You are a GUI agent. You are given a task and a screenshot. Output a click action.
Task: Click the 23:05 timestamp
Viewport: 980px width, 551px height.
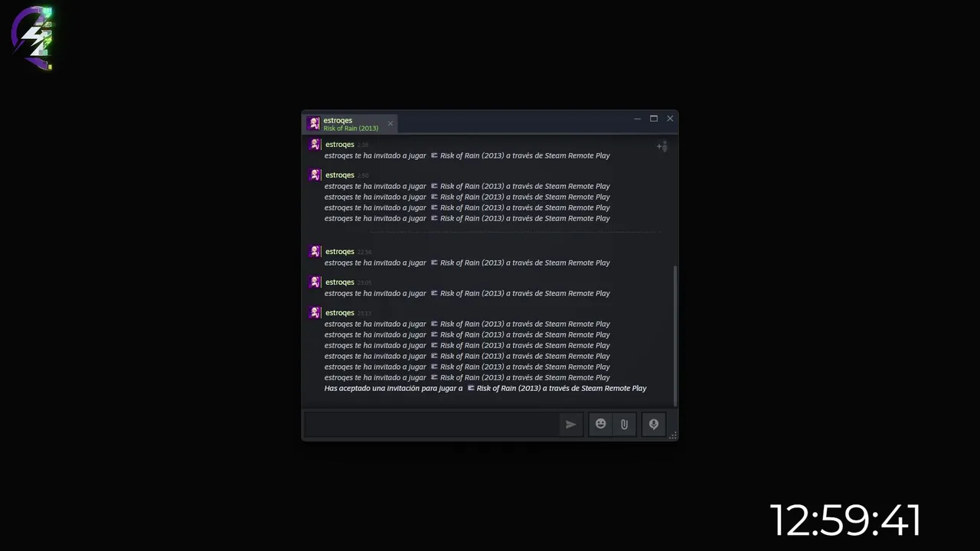point(364,283)
